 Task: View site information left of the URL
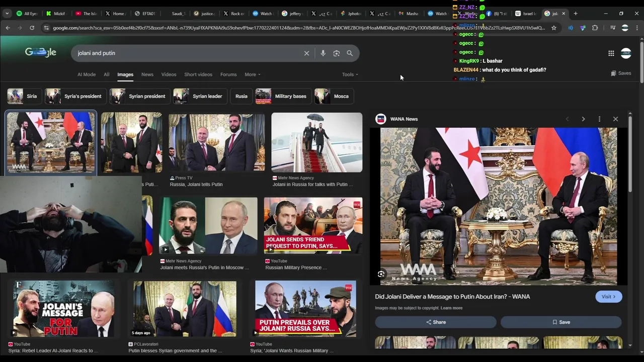[x=46, y=28]
